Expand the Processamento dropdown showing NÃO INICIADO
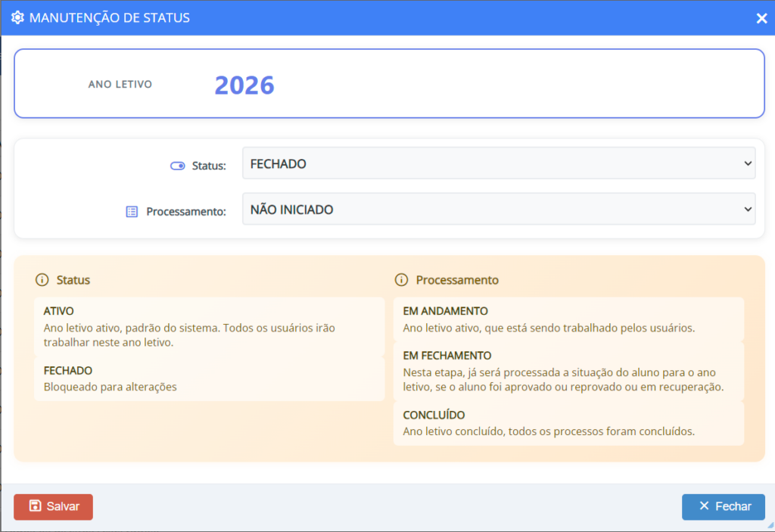 pos(498,210)
